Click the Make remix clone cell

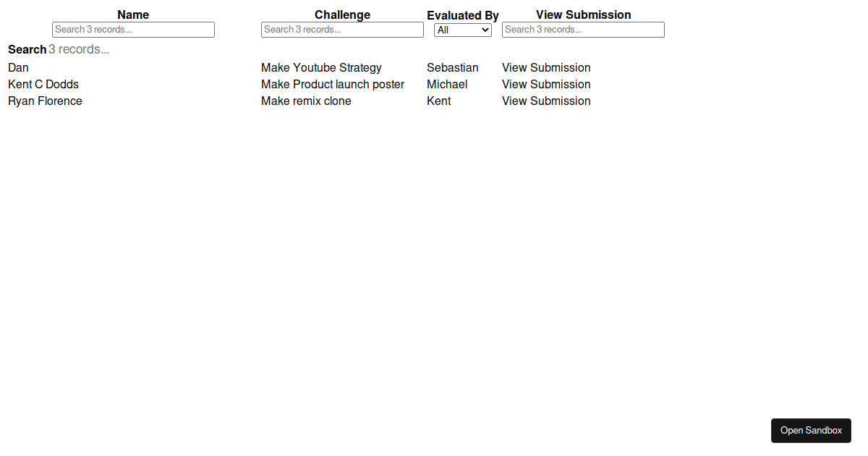(306, 101)
